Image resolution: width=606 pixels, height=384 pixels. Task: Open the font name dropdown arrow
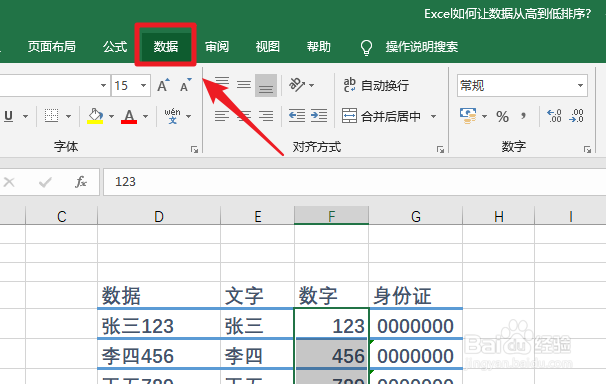(x=103, y=85)
